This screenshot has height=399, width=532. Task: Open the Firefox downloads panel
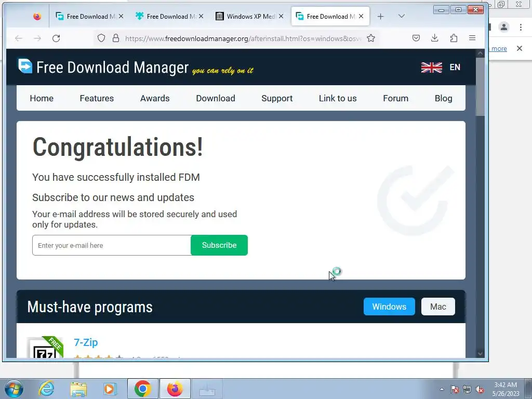click(x=435, y=38)
